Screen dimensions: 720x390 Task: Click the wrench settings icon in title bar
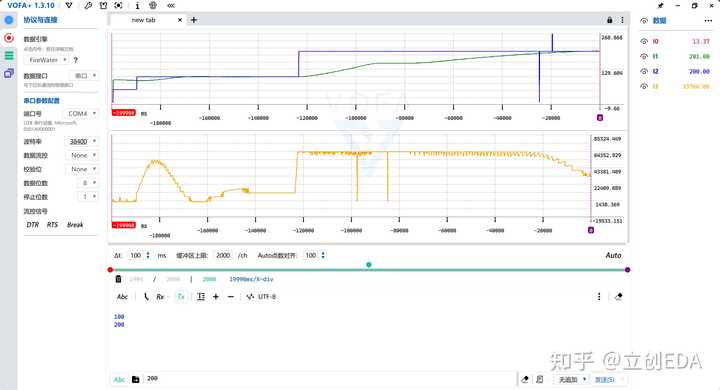click(88, 6)
